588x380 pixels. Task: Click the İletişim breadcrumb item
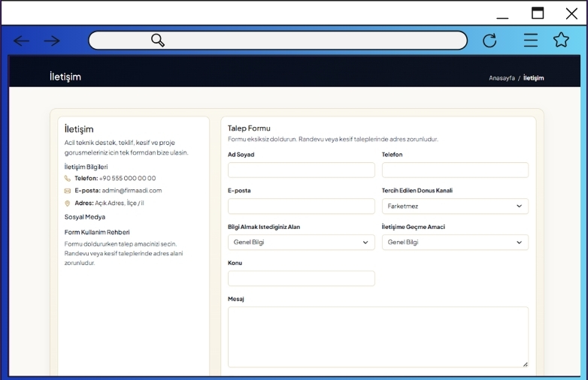(x=533, y=78)
